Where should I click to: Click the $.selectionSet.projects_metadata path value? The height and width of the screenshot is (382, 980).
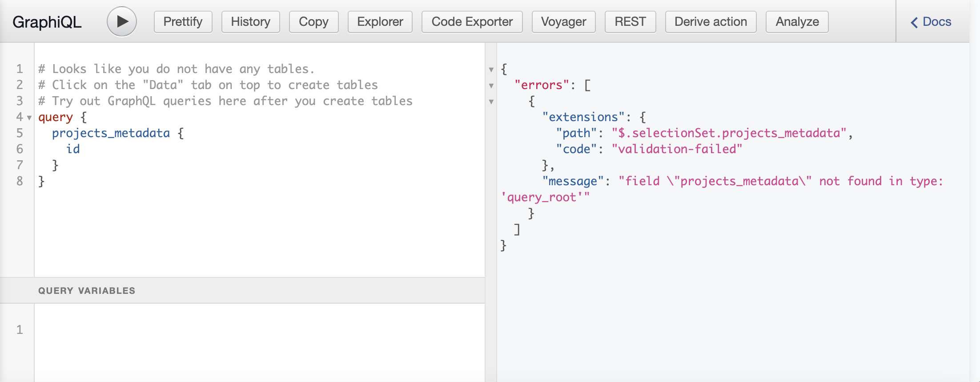729,133
